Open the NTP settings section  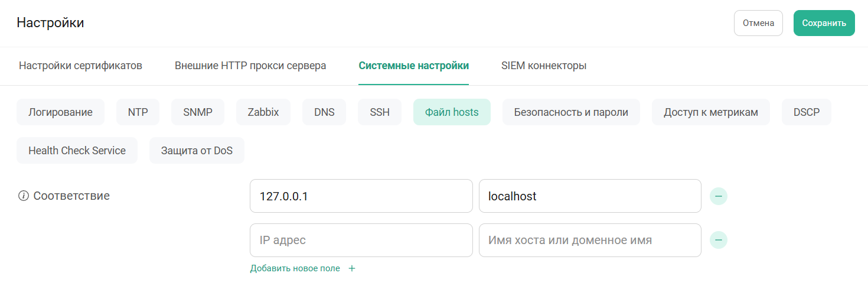click(x=138, y=112)
